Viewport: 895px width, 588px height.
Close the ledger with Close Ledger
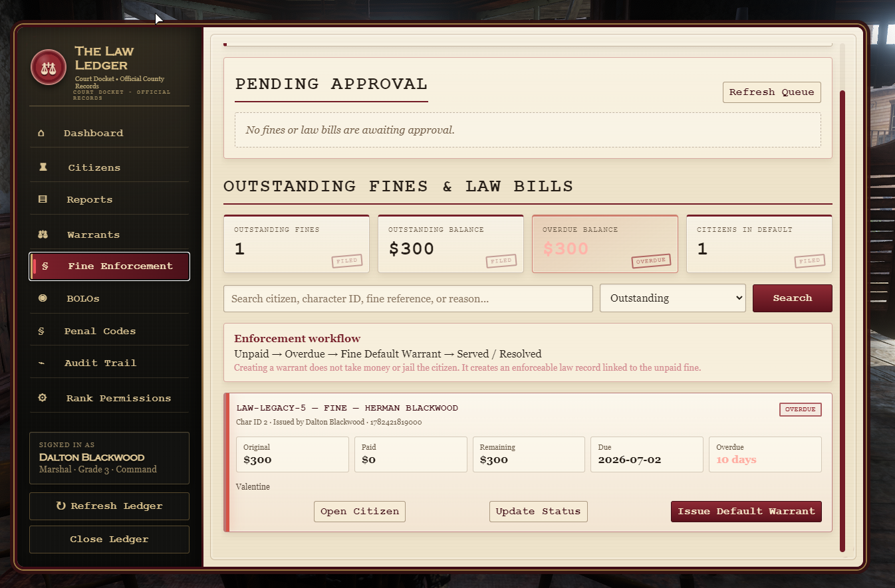click(x=110, y=539)
